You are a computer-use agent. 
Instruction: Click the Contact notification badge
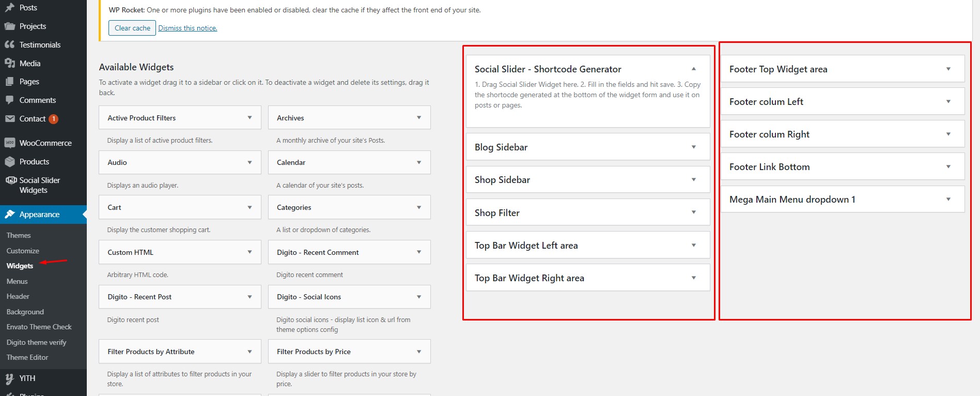tap(53, 119)
